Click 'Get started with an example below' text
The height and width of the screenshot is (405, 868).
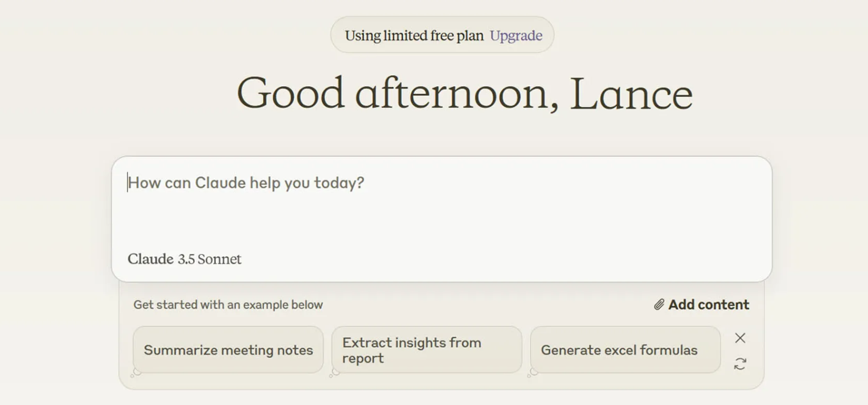228,304
